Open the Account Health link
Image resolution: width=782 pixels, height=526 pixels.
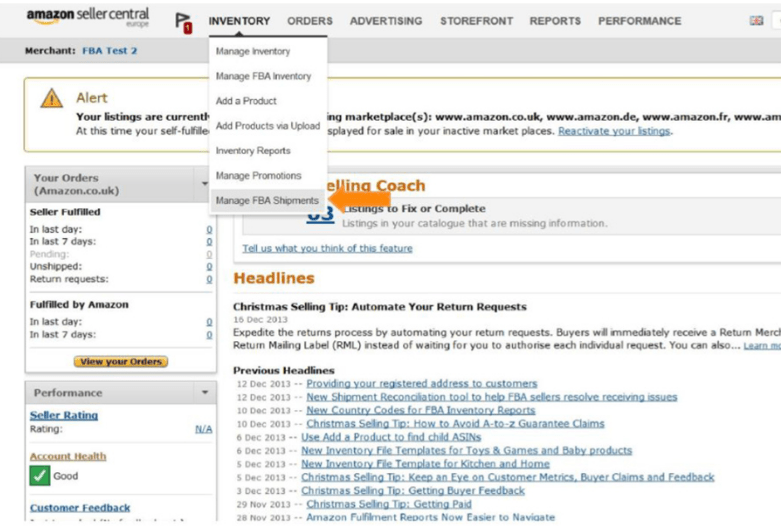point(68,456)
